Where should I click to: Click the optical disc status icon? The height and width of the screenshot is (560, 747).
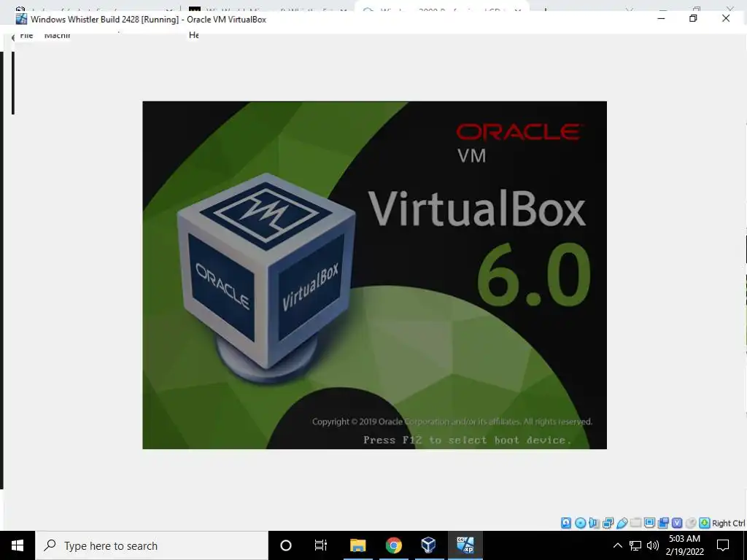(580, 523)
